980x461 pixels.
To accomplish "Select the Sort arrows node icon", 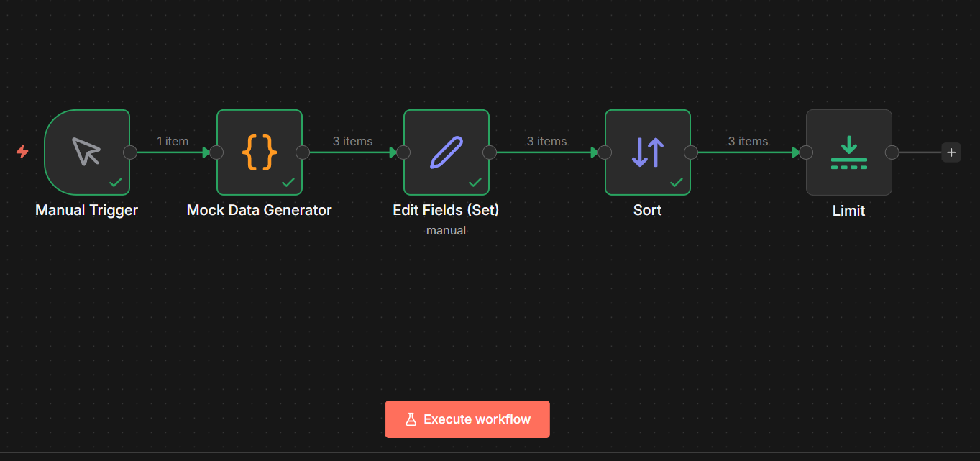I will pos(648,152).
